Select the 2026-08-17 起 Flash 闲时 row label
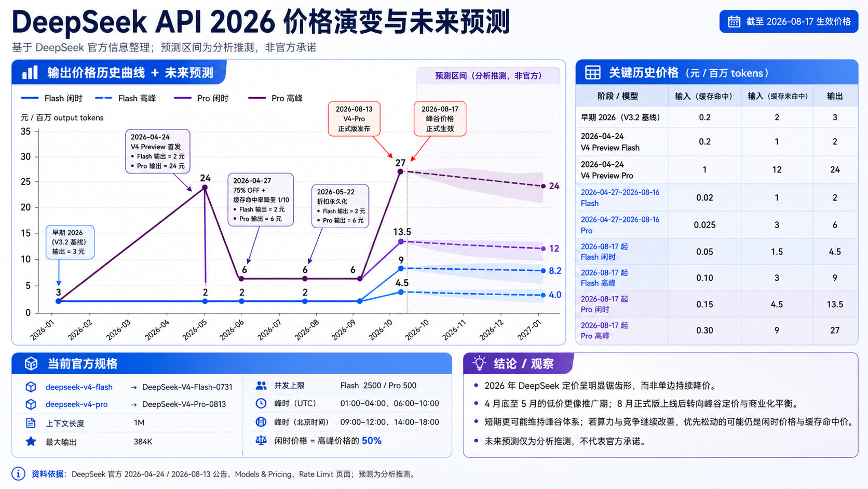The height and width of the screenshot is (489, 868). tap(604, 252)
